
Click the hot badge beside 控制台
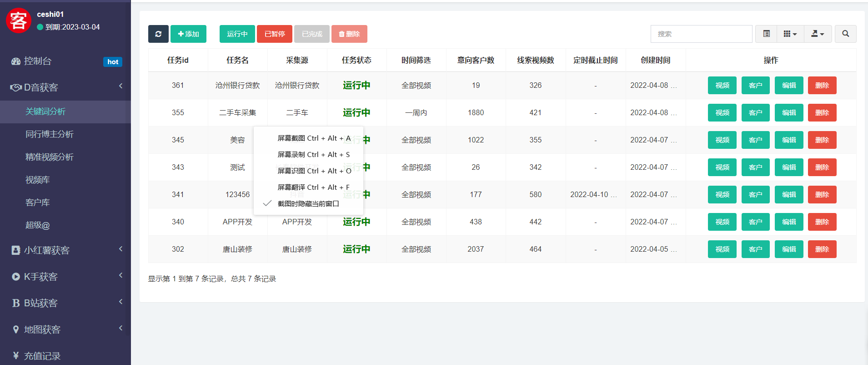113,62
